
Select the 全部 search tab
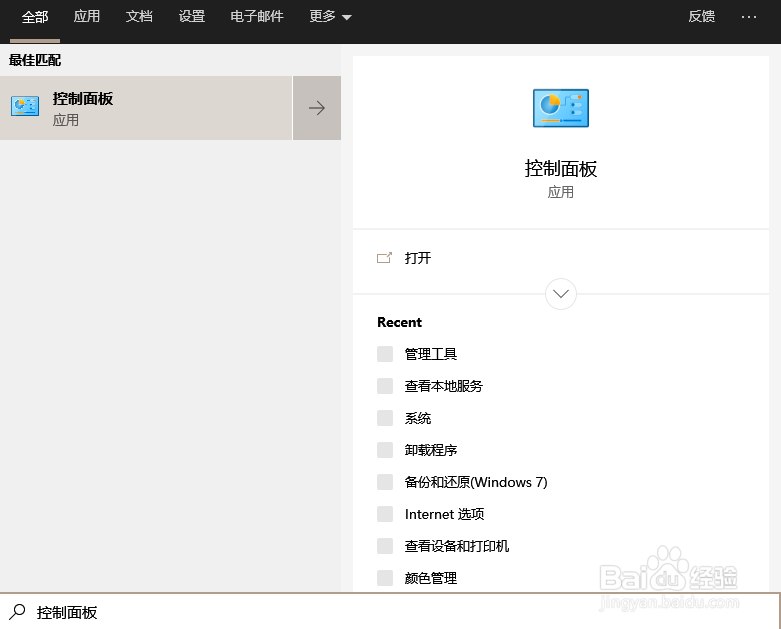[x=35, y=17]
